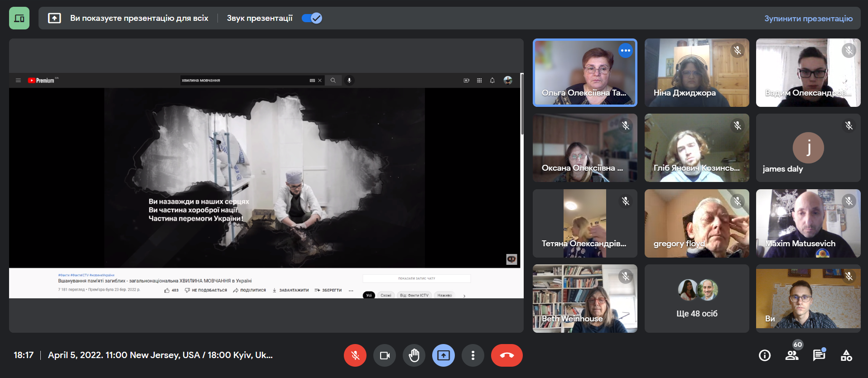Open the activities shapes icon
This screenshot has width=868, height=378.
point(846,355)
